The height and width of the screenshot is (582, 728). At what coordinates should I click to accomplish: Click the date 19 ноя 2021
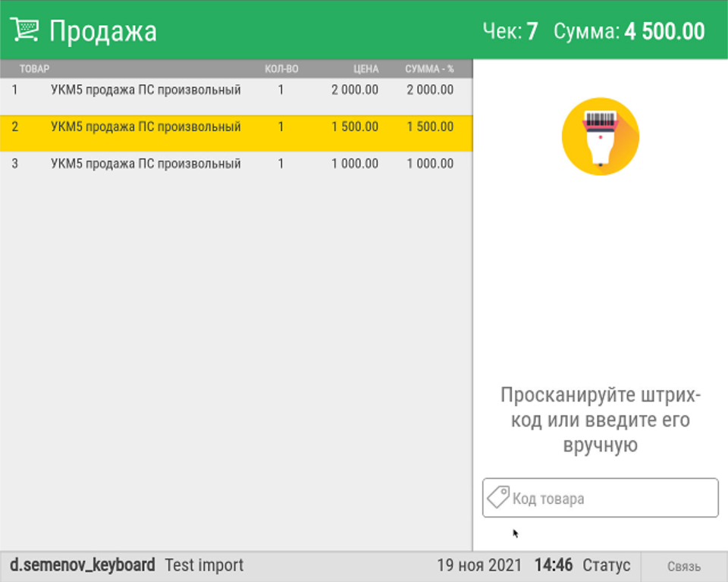pos(479,565)
